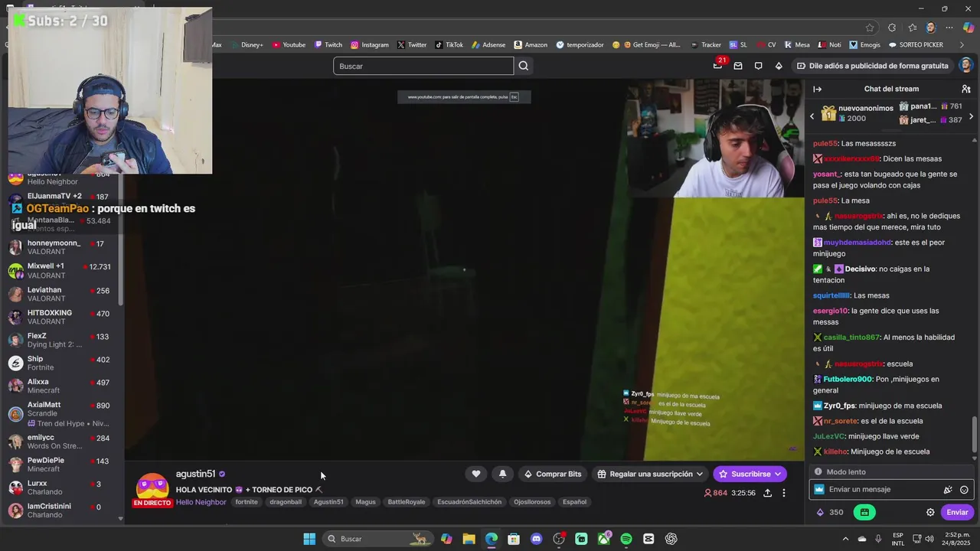Expand bookmarks overflow chevron in browser bar
This screenshot has height=551, width=980.
pyautogui.click(x=962, y=45)
